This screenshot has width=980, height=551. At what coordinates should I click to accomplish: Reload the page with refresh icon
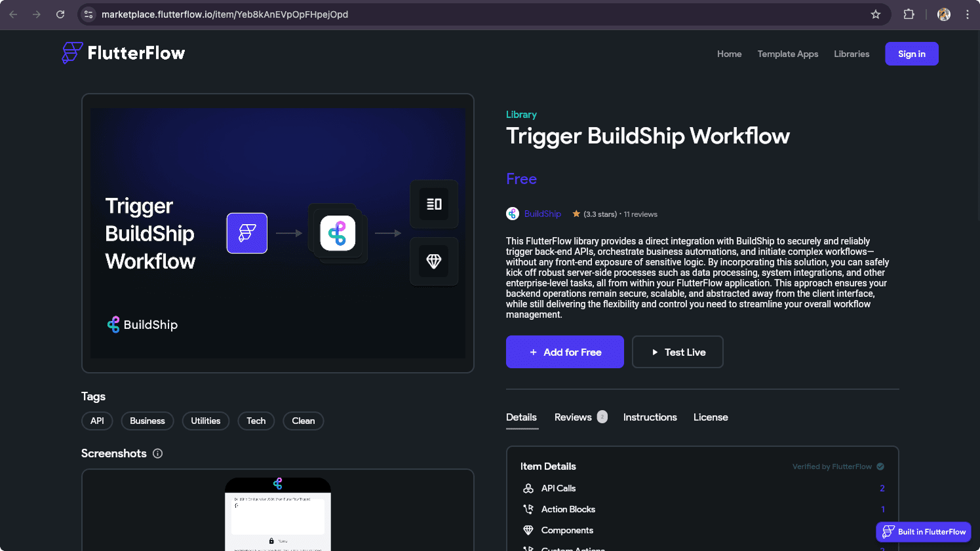click(x=60, y=14)
